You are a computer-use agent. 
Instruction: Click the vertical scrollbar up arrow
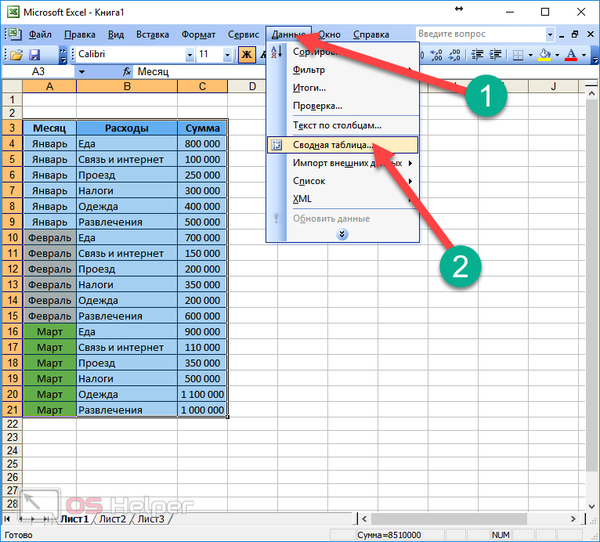[591, 93]
